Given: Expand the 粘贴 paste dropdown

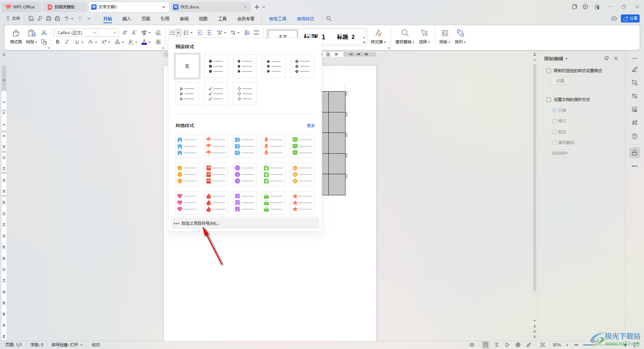Looking at the screenshot, I should [32, 42].
